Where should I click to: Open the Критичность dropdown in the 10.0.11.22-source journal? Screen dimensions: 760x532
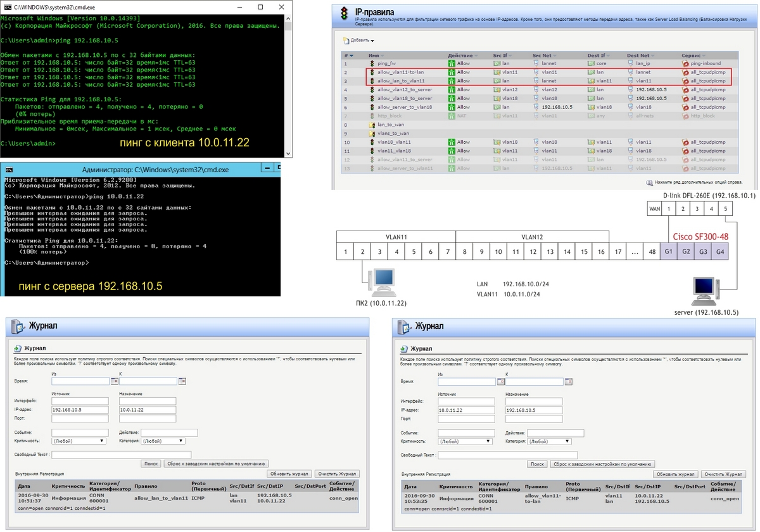coord(465,441)
